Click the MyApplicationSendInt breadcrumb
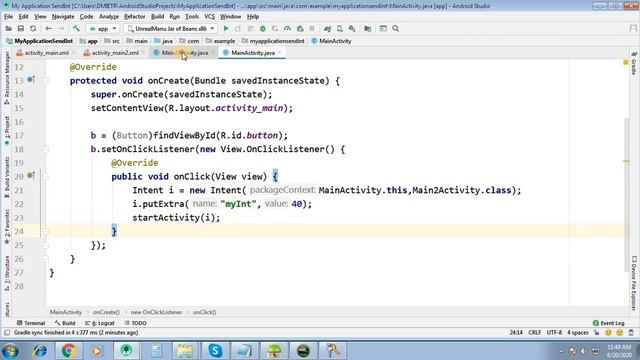640x360 pixels. tap(40, 41)
